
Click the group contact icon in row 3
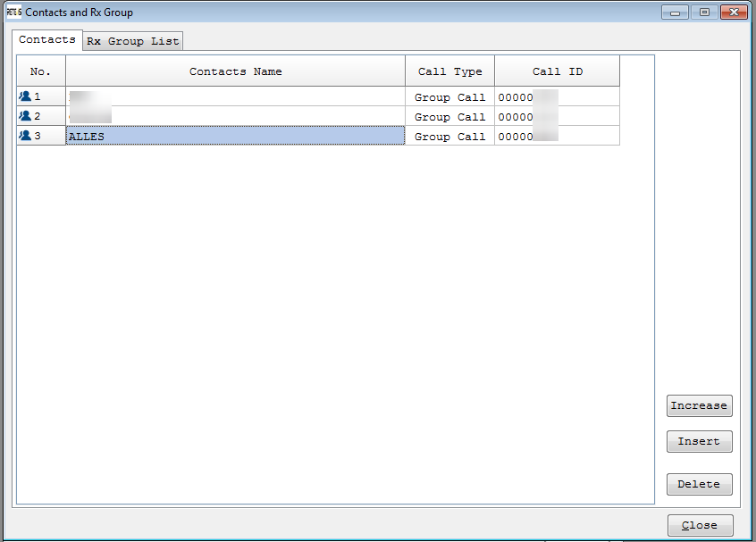coord(25,136)
